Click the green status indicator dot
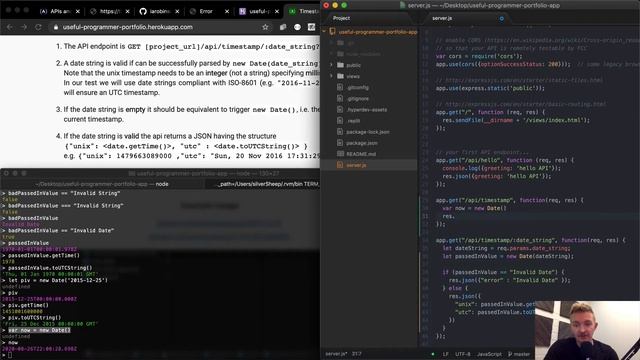The height and width of the screenshot is (360, 640). [x=433, y=354]
